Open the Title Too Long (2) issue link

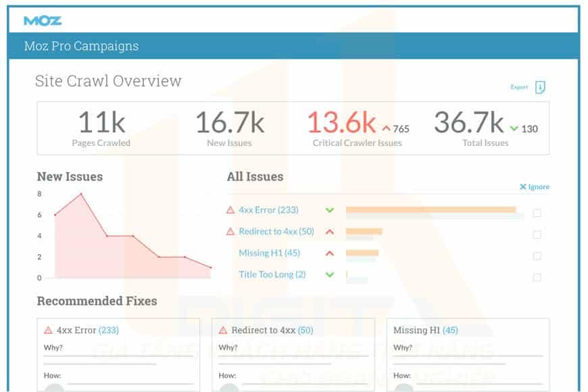(x=272, y=274)
